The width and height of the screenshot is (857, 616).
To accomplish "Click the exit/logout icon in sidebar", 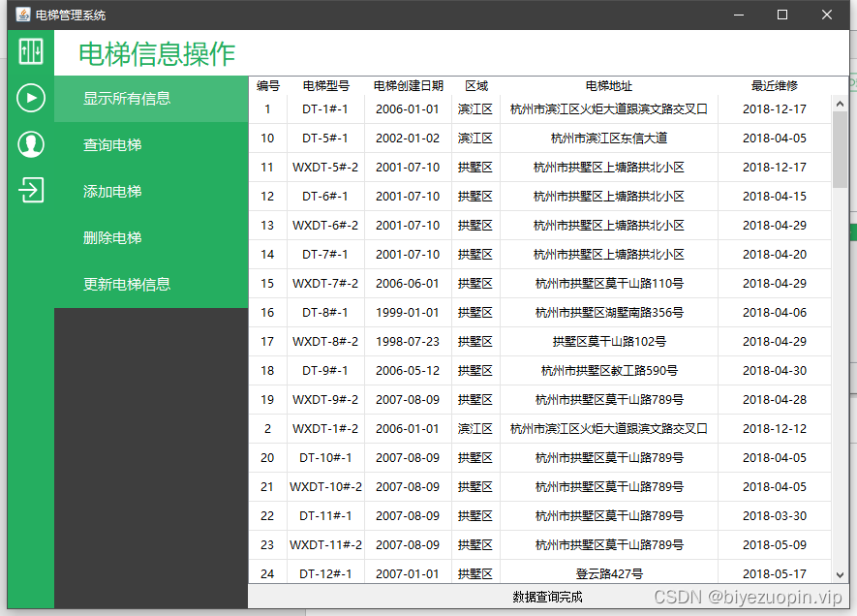I will 29,190.
